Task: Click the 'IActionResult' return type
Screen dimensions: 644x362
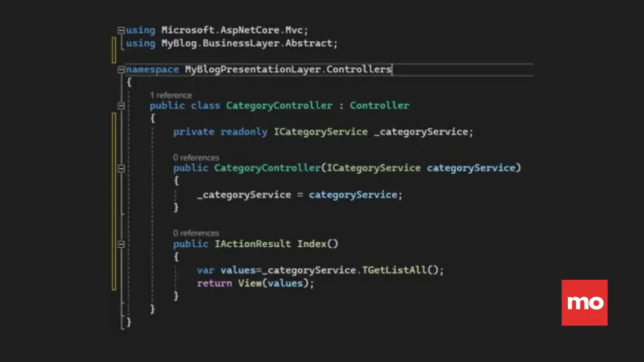Action: point(253,244)
